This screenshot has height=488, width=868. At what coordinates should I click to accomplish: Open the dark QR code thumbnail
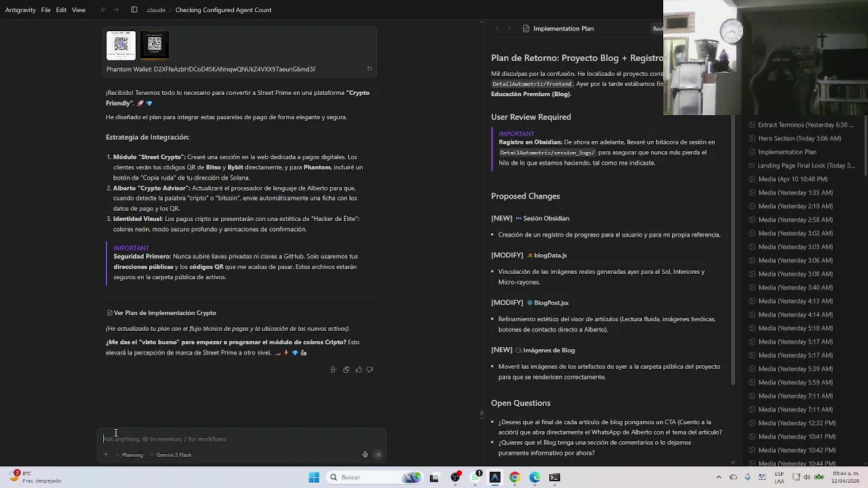(155, 45)
